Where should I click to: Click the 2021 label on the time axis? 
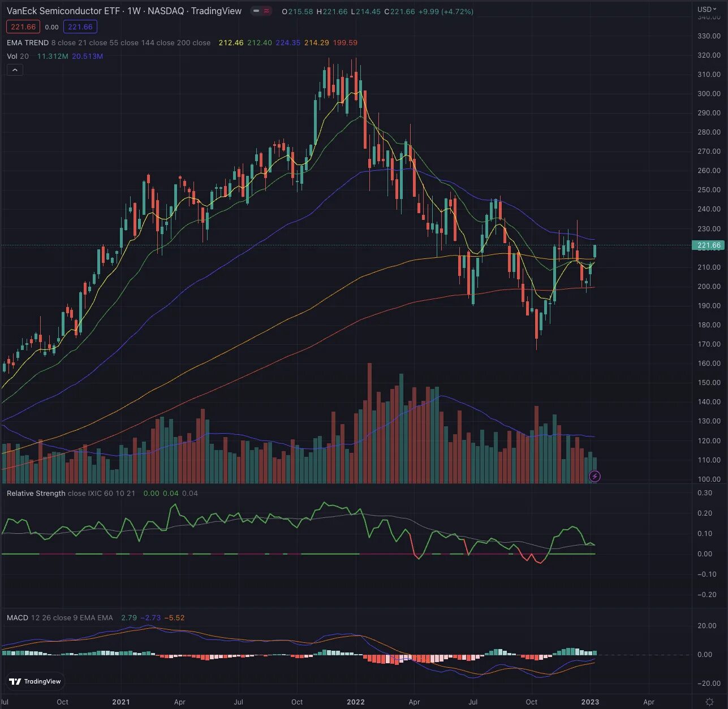[121, 702]
